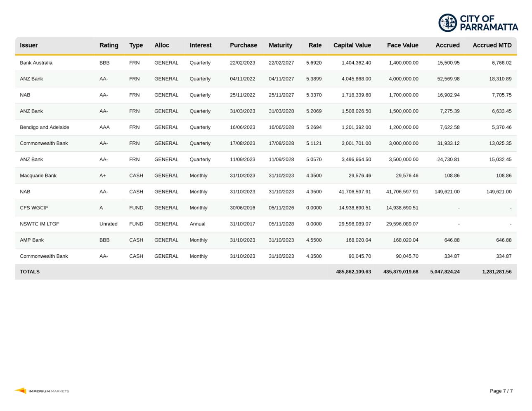Screen dimensions: 532x411
Task: Click total capital value 485,862,109.63
Action: click(x=353, y=272)
